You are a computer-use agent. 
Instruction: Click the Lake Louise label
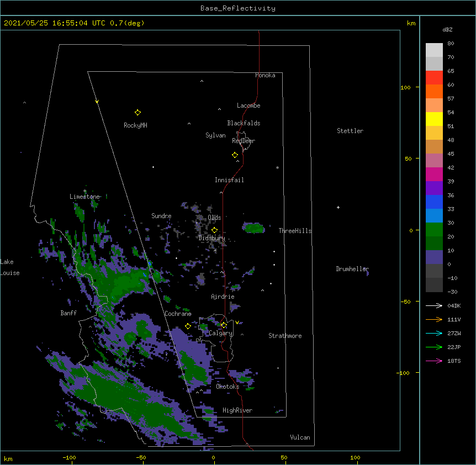[x=10, y=267]
